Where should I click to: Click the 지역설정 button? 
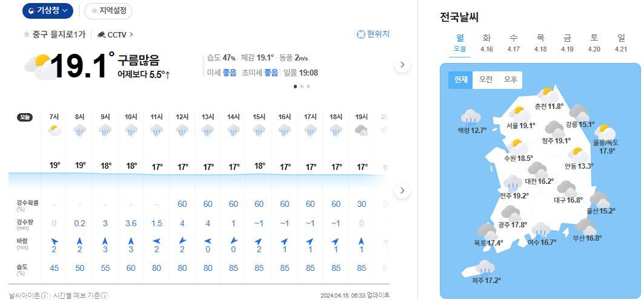coord(108,11)
